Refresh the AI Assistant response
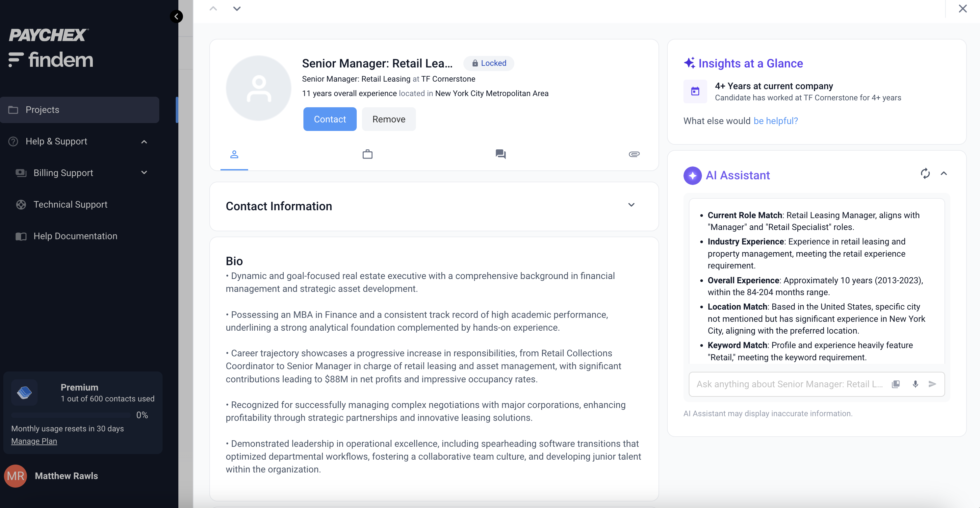Image resolution: width=980 pixels, height=508 pixels. tap(925, 173)
